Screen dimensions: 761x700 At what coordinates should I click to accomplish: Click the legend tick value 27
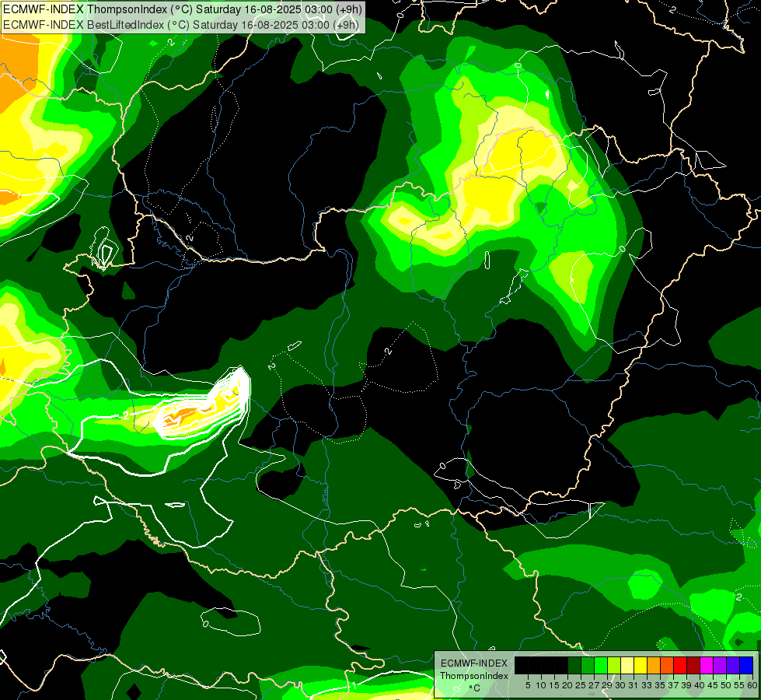click(594, 685)
